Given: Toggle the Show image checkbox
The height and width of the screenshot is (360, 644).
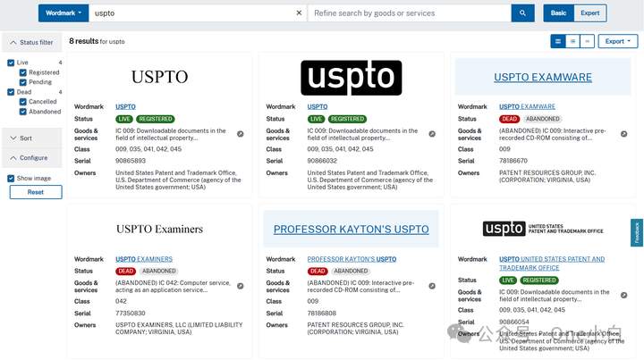Looking at the screenshot, I should click(11, 179).
